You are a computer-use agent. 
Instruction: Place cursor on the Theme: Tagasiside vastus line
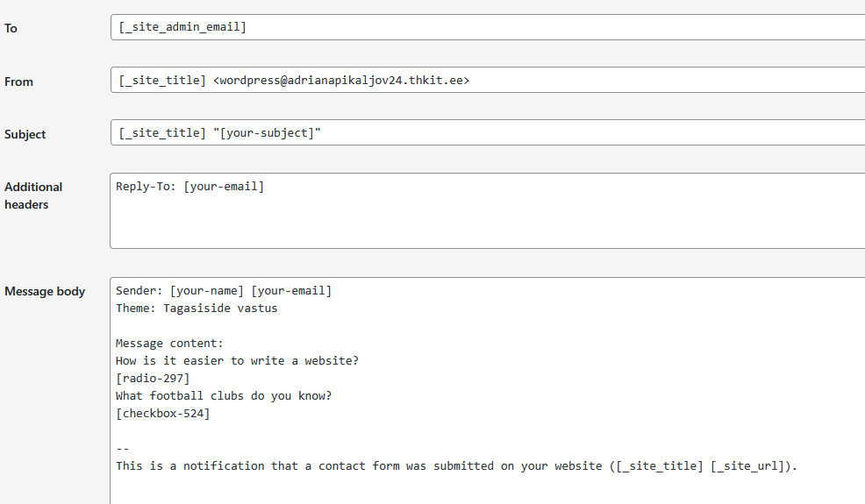[197, 309]
